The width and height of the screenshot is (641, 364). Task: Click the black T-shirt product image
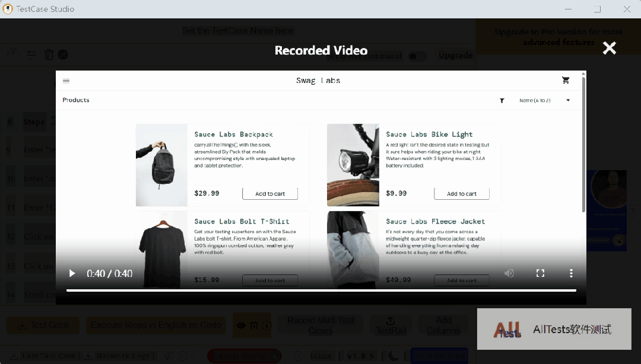(162, 250)
